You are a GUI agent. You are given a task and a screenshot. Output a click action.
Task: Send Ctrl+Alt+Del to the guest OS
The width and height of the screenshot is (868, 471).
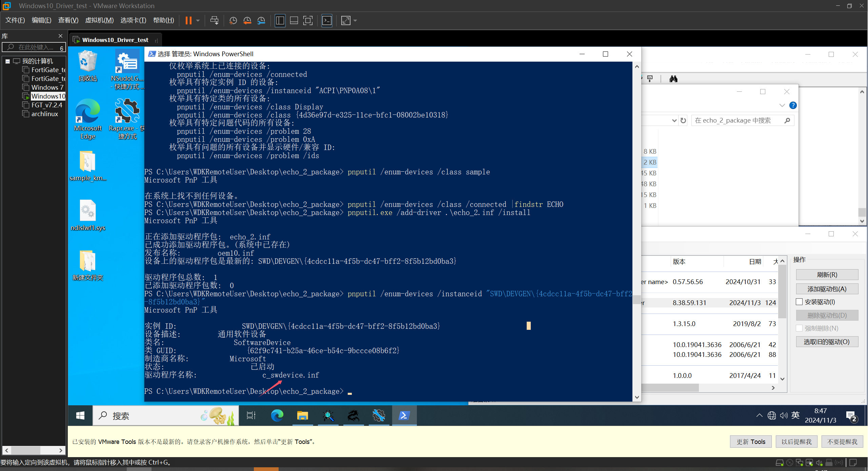tap(214, 20)
